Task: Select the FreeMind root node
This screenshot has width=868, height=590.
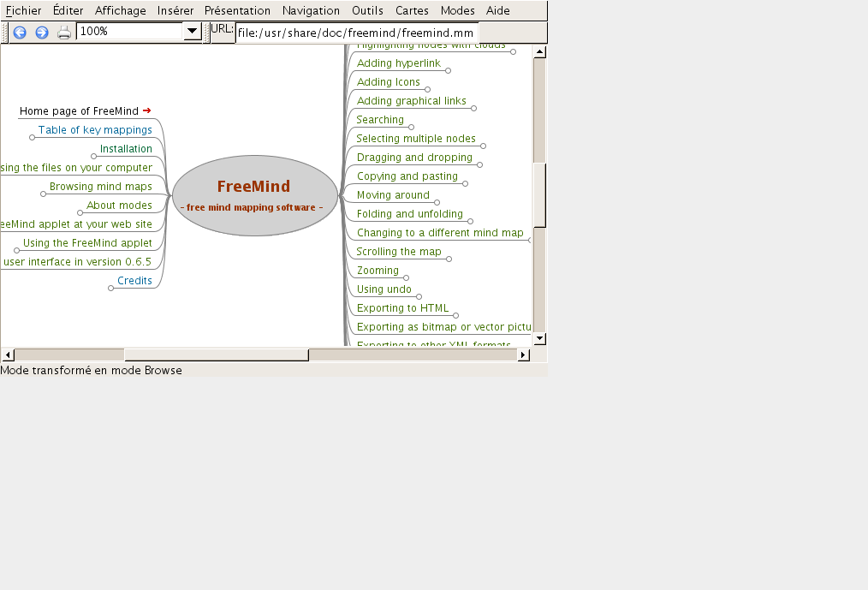Action: tap(254, 195)
